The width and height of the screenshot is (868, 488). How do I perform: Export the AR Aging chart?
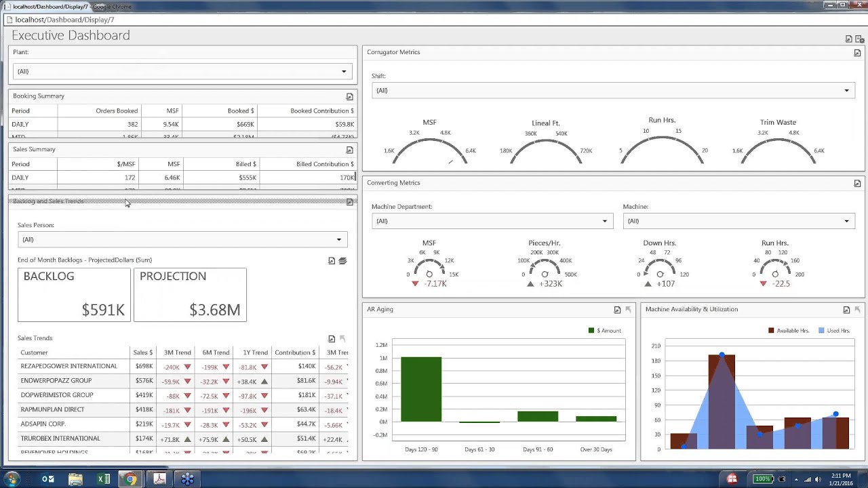click(617, 310)
